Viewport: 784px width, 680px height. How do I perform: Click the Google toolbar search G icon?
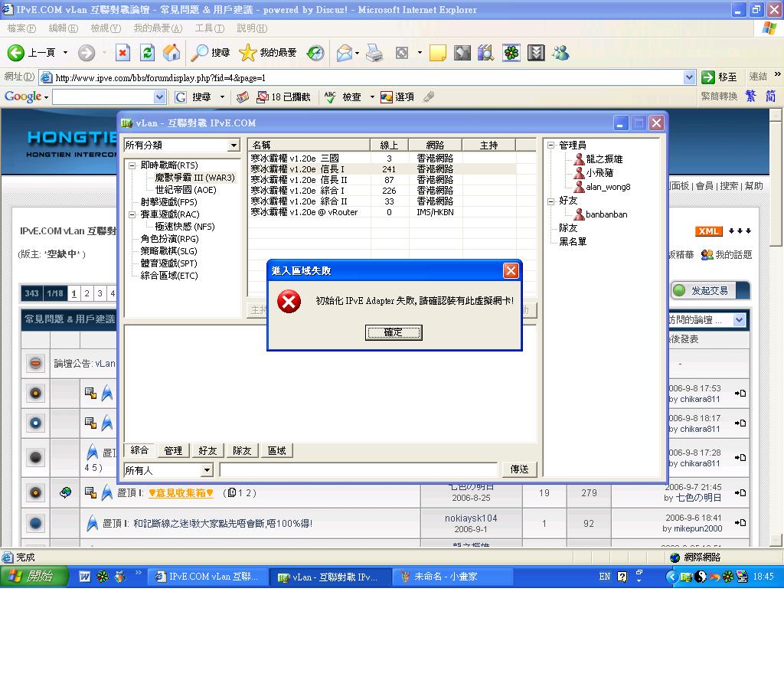[181, 97]
